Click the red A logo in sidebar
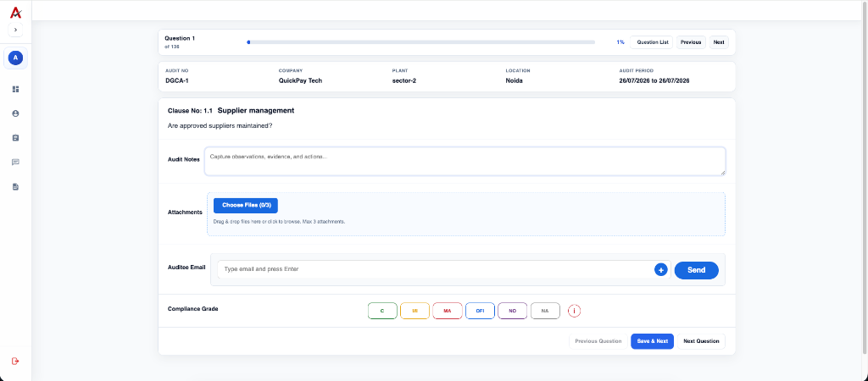The image size is (868, 381). 15,12
